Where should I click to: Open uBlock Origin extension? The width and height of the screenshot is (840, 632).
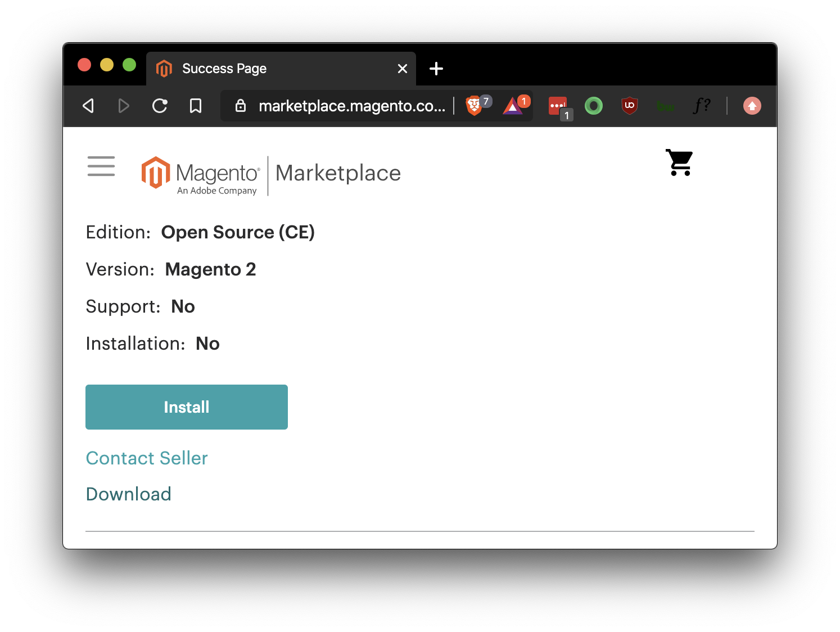point(630,105)
